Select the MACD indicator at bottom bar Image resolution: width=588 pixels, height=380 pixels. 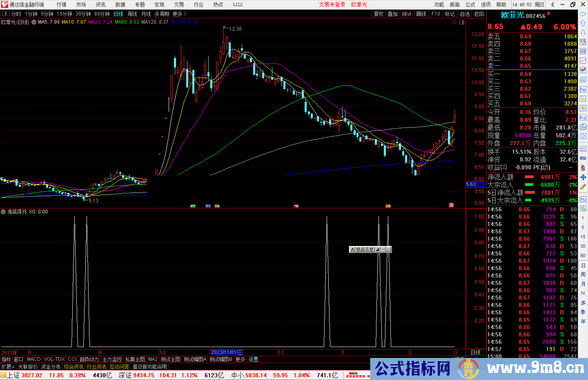pos(34,359)
